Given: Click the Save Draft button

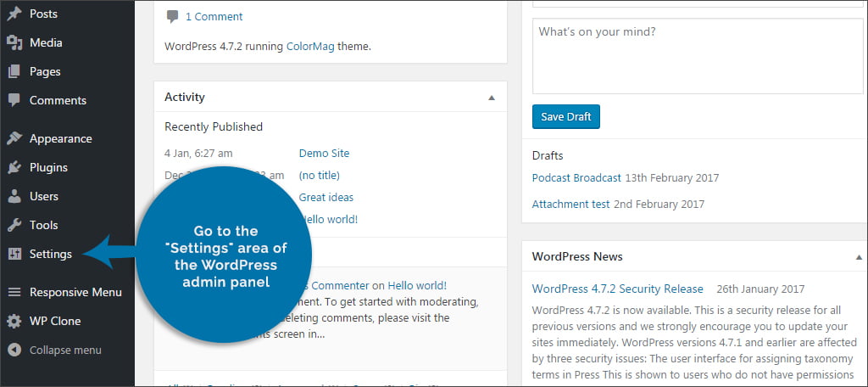Looking at the screenshot, I should (x=565, y=117).
